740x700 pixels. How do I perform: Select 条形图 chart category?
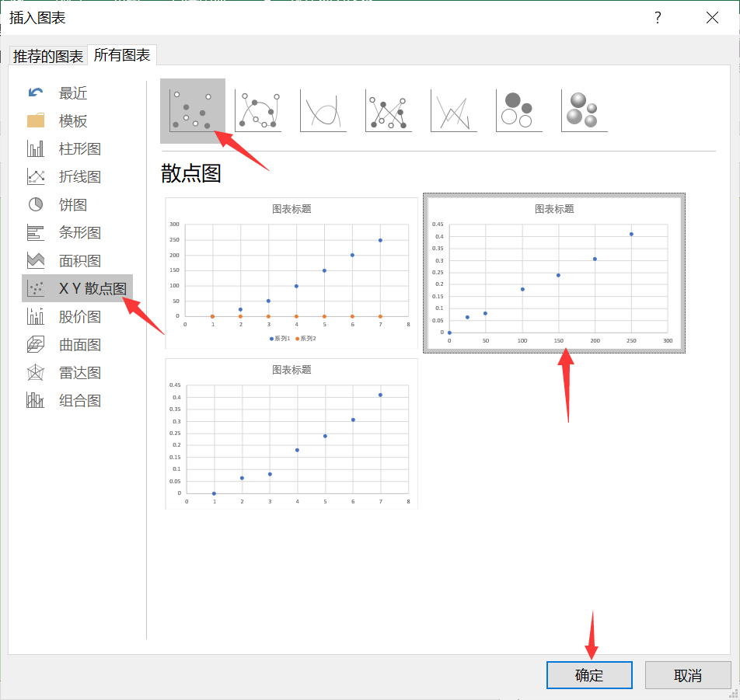coord(77,232)
